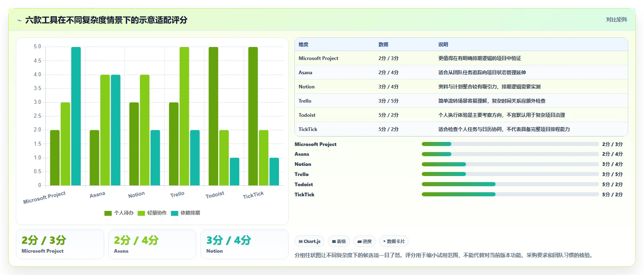Click the Todoist row description text
The image size is (644, 275).
tap(501, 115)
